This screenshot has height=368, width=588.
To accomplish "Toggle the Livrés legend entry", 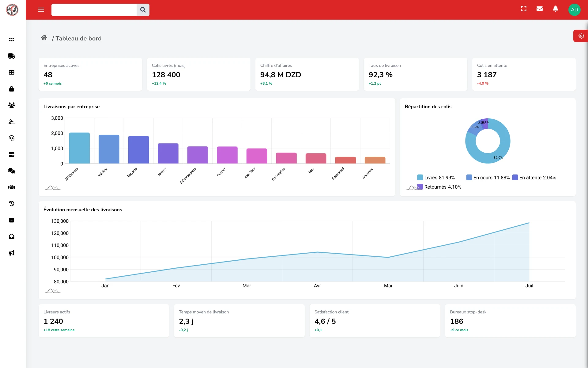I will [436, 178].
